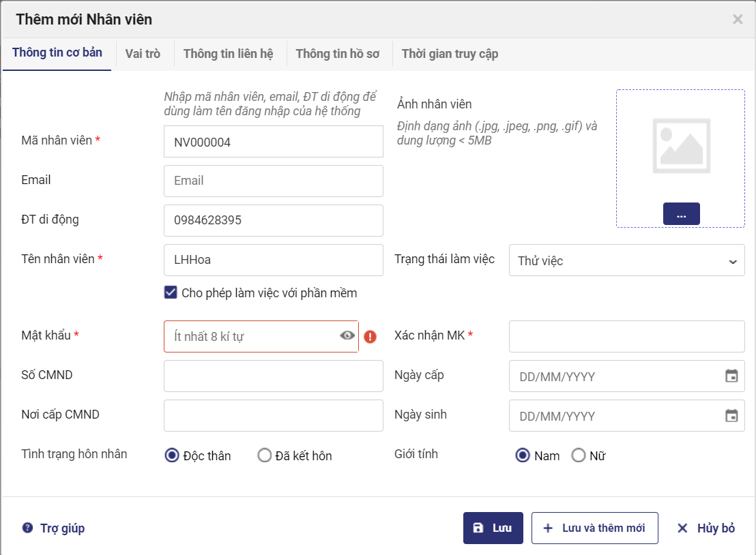756x555 pixels.
Task: Click the red error warning icon
Action: [370, 336]
